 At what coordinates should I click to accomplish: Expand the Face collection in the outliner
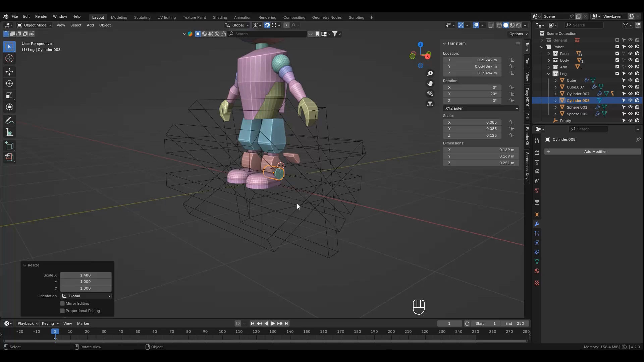549,54
